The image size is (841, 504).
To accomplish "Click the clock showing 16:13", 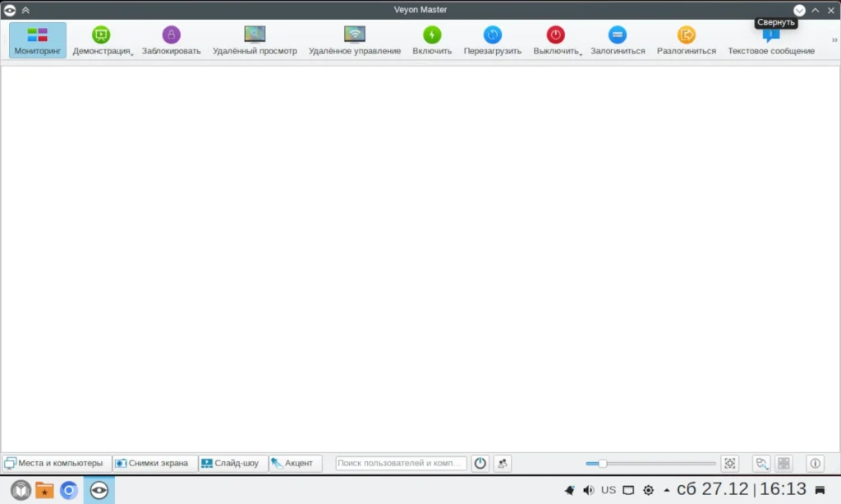I will (x=783, y=489).
